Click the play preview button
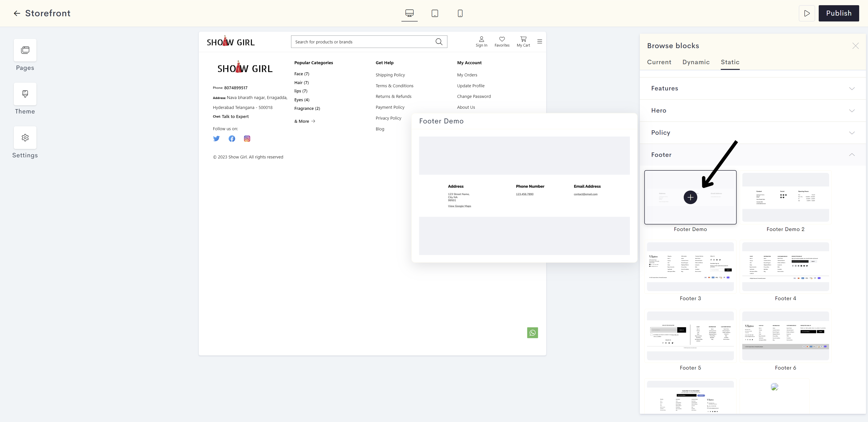 click(807, 13)
